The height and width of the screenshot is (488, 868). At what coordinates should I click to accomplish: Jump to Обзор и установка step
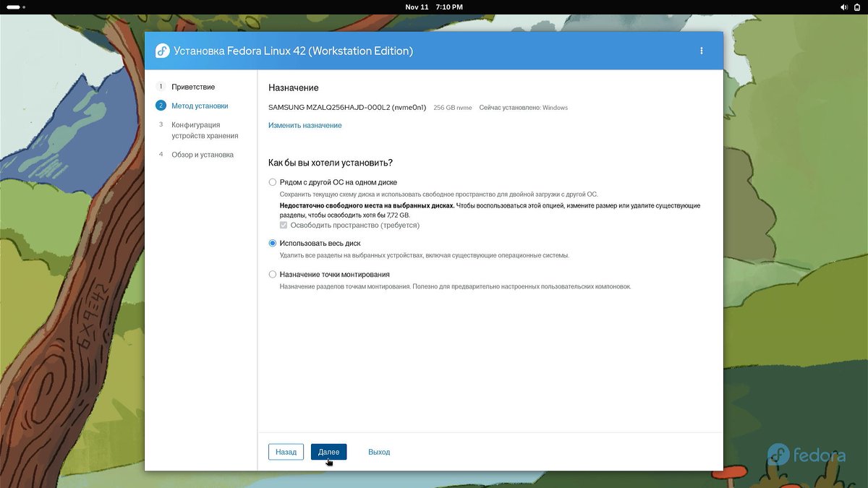[x=202, y=155]
